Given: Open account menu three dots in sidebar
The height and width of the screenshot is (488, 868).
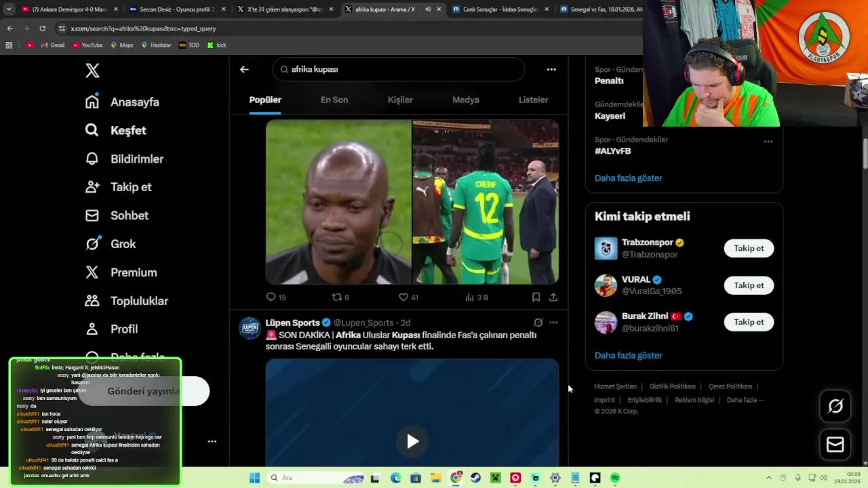Looking at the screenshot, I should (x=212, y=441).
